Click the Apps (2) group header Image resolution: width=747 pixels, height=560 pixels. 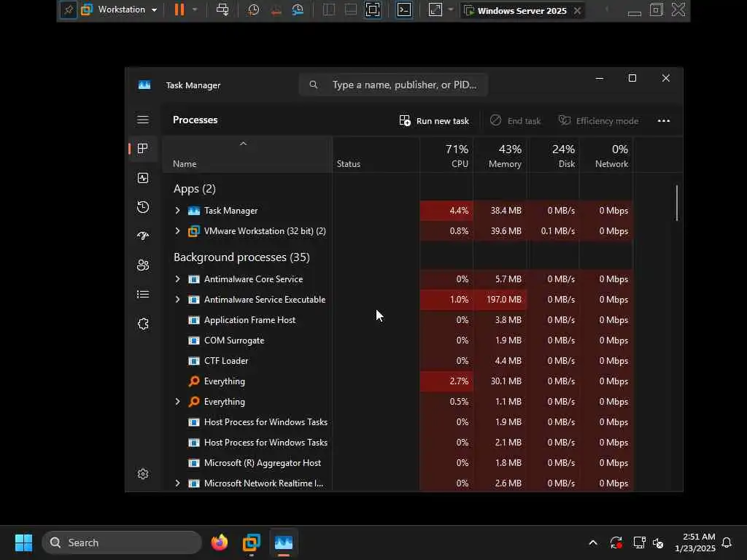194,189
